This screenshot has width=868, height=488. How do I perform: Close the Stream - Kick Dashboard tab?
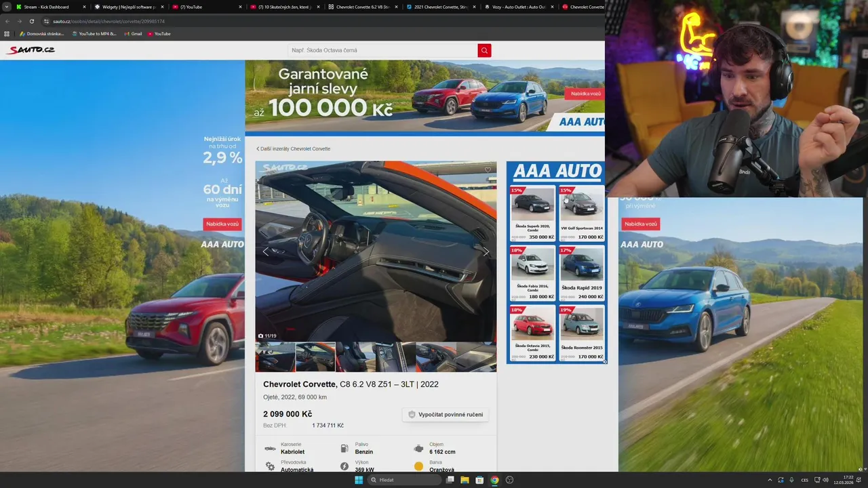tap(84, 7)
